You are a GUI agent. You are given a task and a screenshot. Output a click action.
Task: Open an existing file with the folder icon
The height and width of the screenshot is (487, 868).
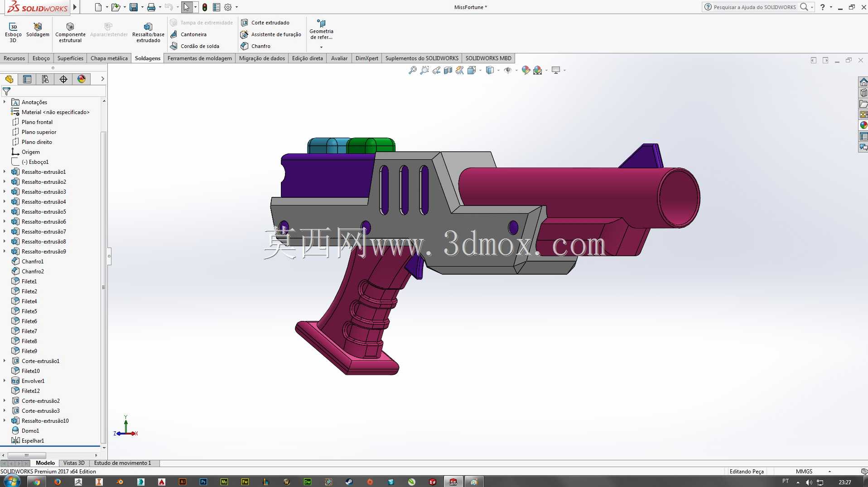pos(116,7)
